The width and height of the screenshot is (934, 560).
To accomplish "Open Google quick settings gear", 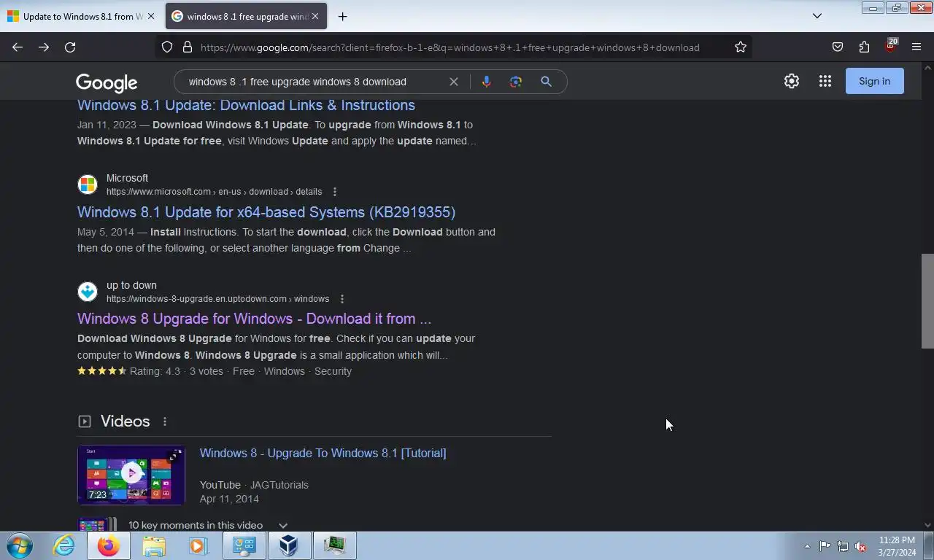I will pos(792,81).
